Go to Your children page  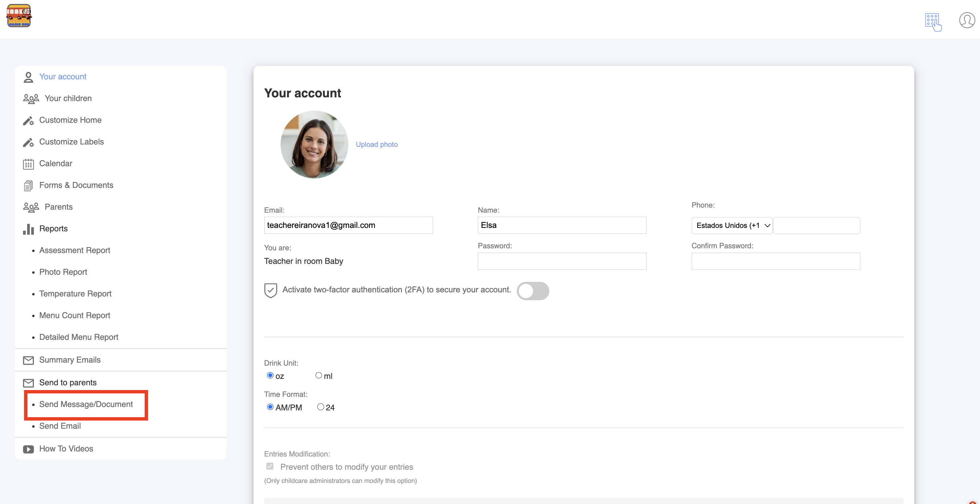(68, 98)
